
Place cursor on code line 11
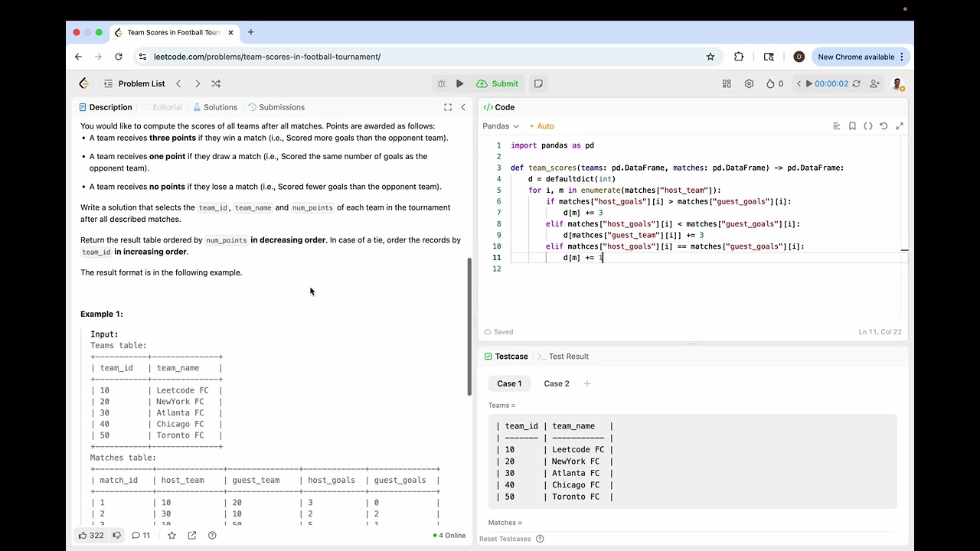(x=704, y=258)
